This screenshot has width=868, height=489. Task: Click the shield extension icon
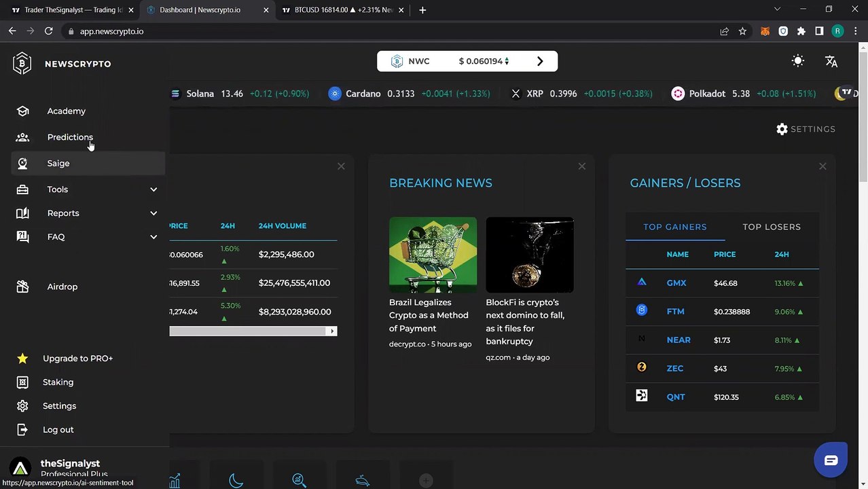(783, 31)
